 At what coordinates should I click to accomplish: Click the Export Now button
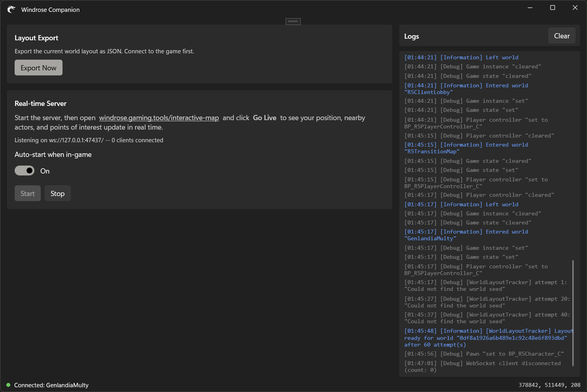[38, 68]
